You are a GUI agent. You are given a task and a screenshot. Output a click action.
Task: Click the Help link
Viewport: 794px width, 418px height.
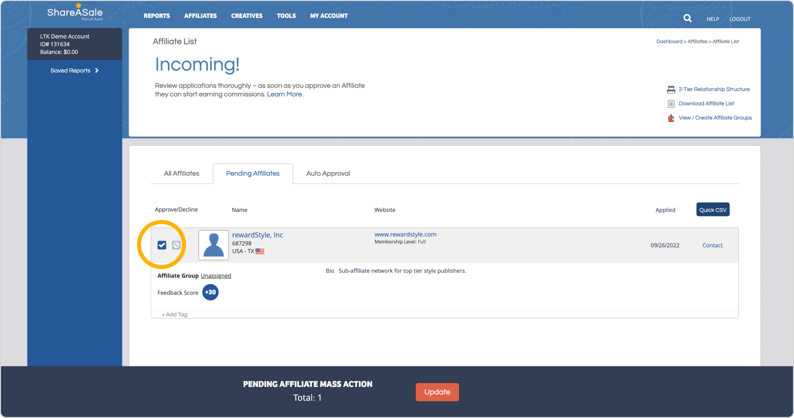[712, 19]
